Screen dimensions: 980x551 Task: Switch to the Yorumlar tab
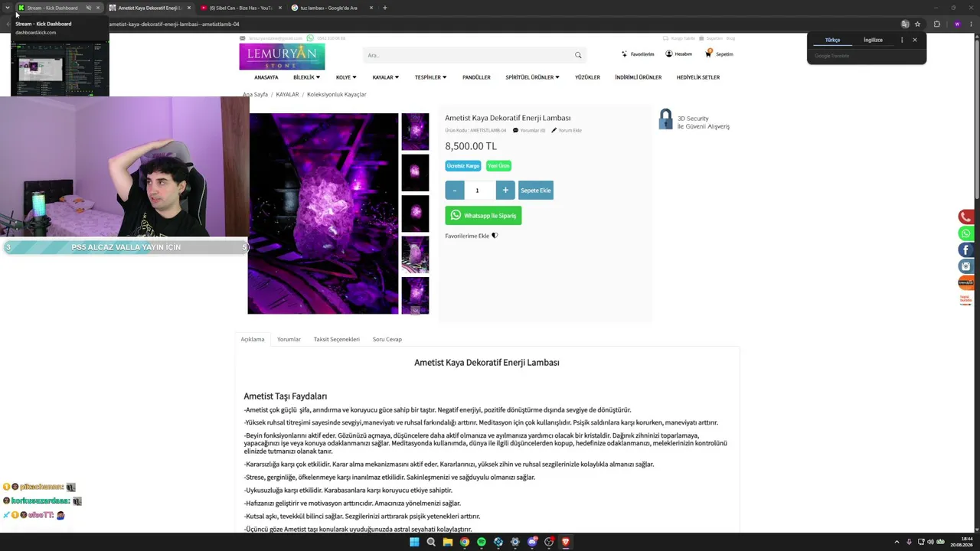[x=289, y=339]
